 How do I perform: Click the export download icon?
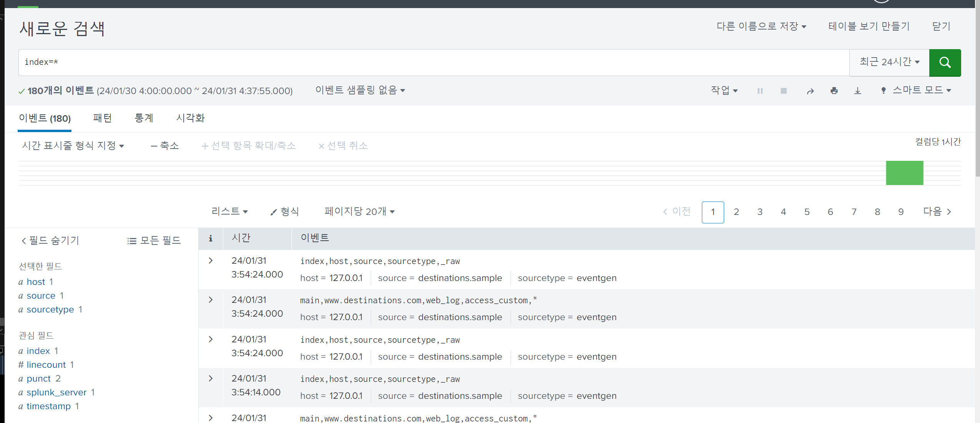(x=857, y=91)
